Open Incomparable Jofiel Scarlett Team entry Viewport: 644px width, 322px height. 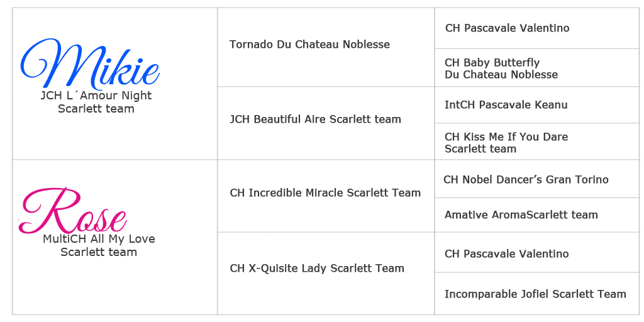coord(535,294)
